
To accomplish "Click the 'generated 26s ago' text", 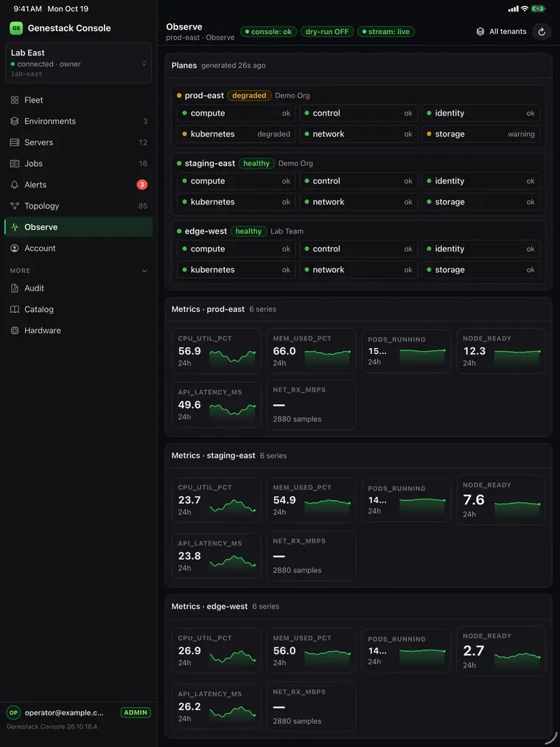I will tap(234, 66).
